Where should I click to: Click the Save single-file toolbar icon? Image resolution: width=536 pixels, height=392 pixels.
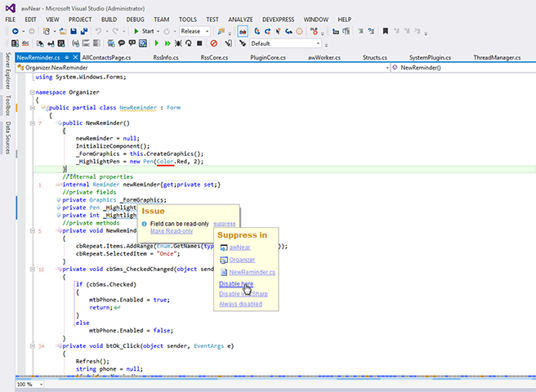[73, 31]
